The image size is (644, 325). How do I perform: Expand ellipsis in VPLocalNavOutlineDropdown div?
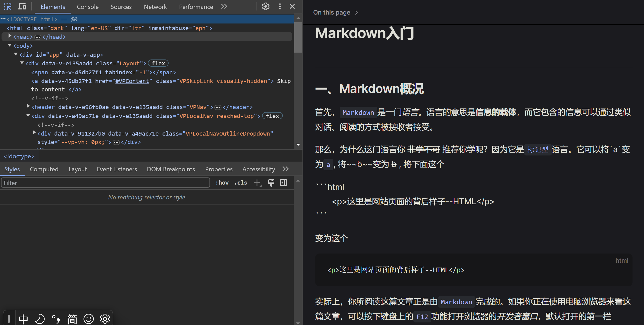click(x=116, y=142)
